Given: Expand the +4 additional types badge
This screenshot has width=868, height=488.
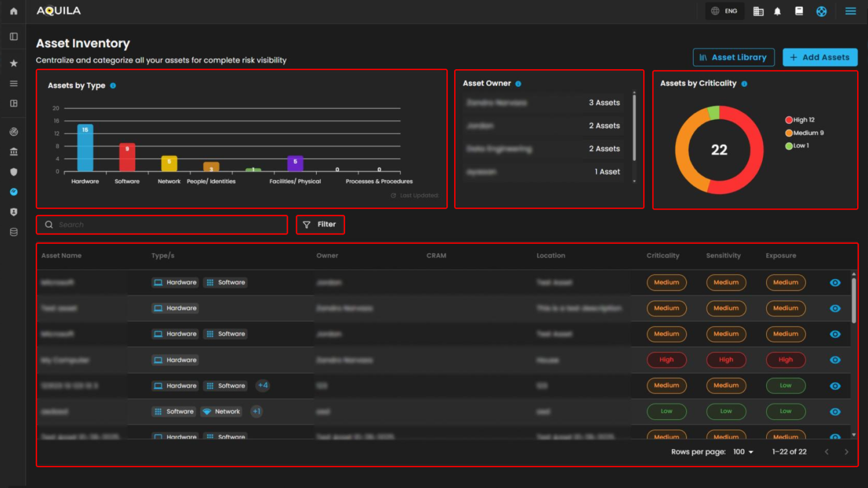Looking at the screenshot, I should coord(262,385).
